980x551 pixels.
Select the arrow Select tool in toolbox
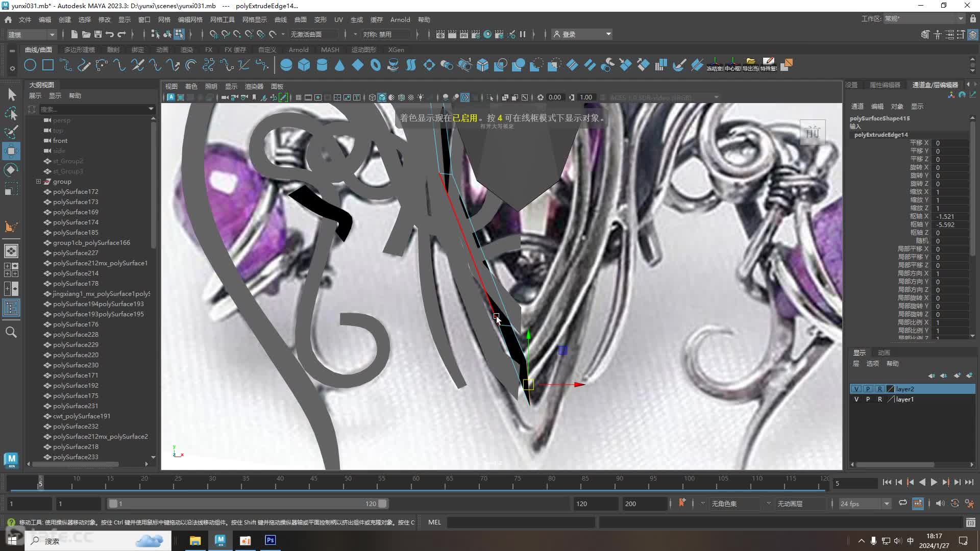pyautogui.click(x=11, y=95)
